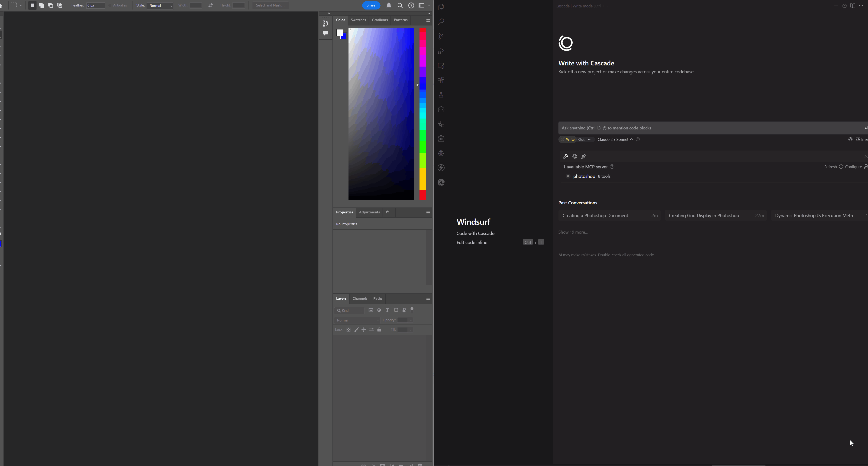This screenshot has width=868, height=466.
Task: Switch to the Swatches tab
Action: 358,20
